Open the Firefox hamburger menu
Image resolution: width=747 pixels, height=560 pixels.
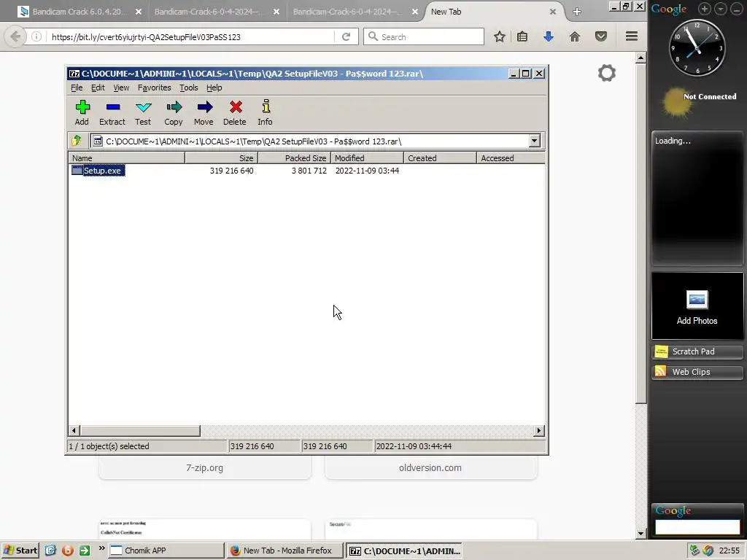tap(632, 36)
